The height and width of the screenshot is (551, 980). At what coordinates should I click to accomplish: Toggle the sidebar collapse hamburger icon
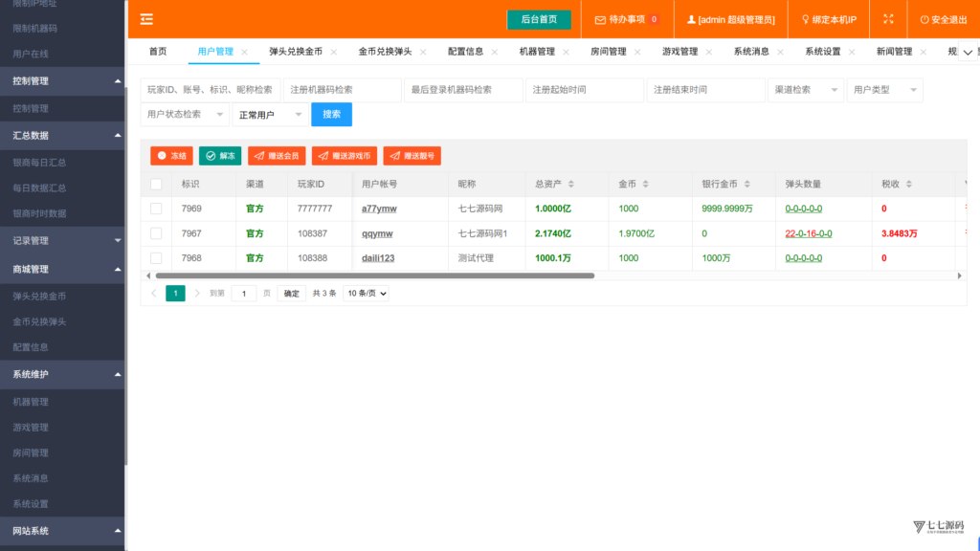[x=146, y=19]
